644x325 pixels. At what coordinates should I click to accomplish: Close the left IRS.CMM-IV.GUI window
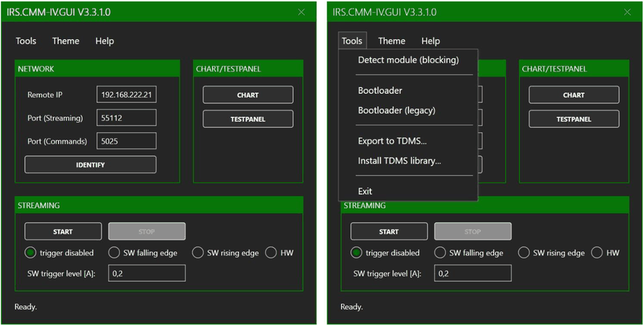301,12
